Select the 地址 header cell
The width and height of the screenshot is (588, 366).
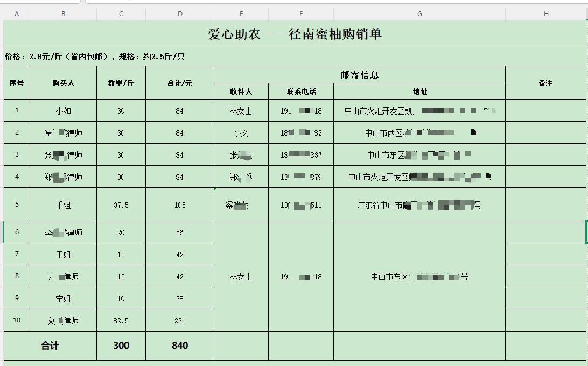coord(419,91)
